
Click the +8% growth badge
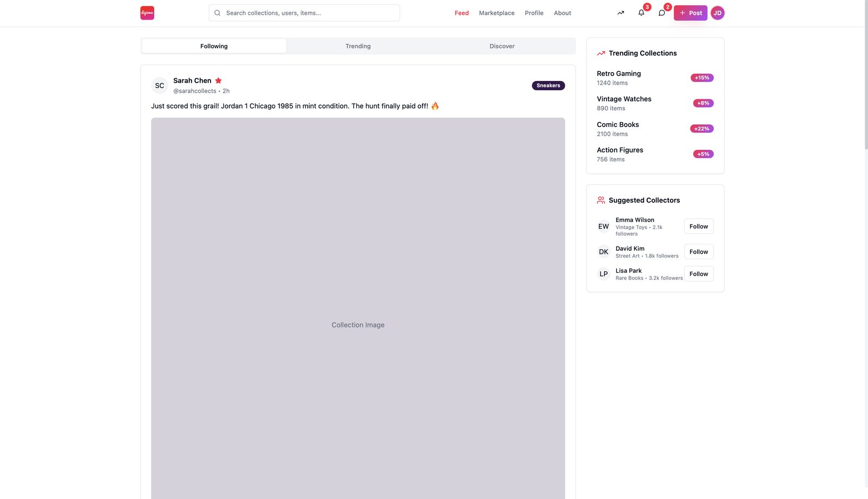click(703, 103)
